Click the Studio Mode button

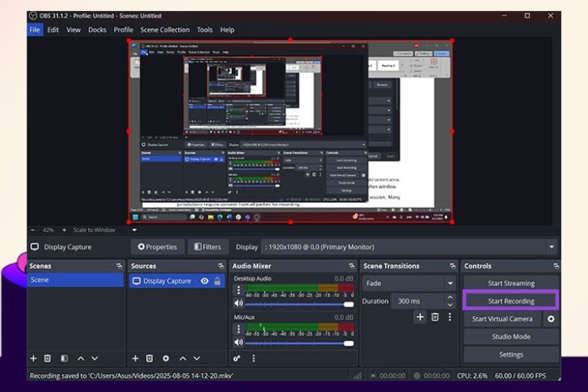[510, 336]
